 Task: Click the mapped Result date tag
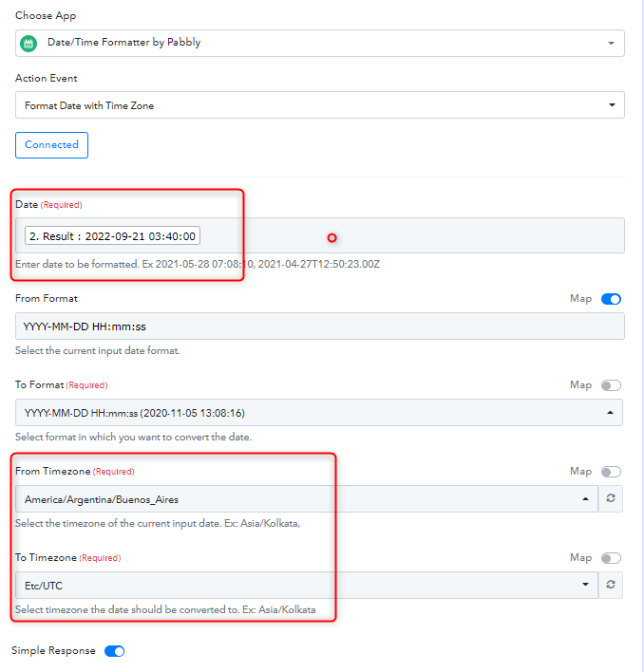coord(112,235)
